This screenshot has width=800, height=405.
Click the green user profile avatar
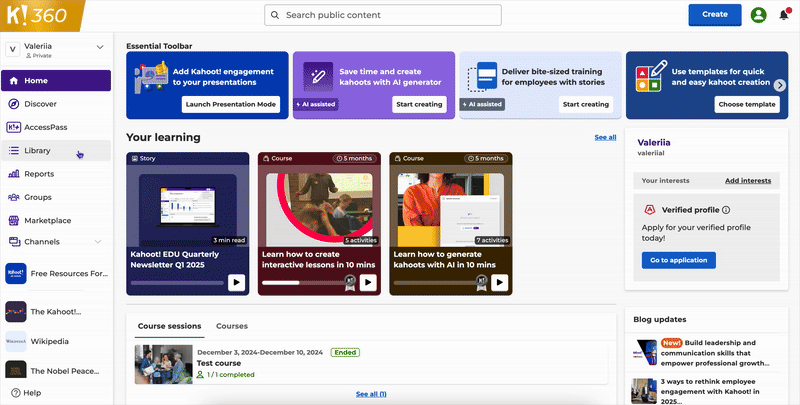click(x=758, y=15)
